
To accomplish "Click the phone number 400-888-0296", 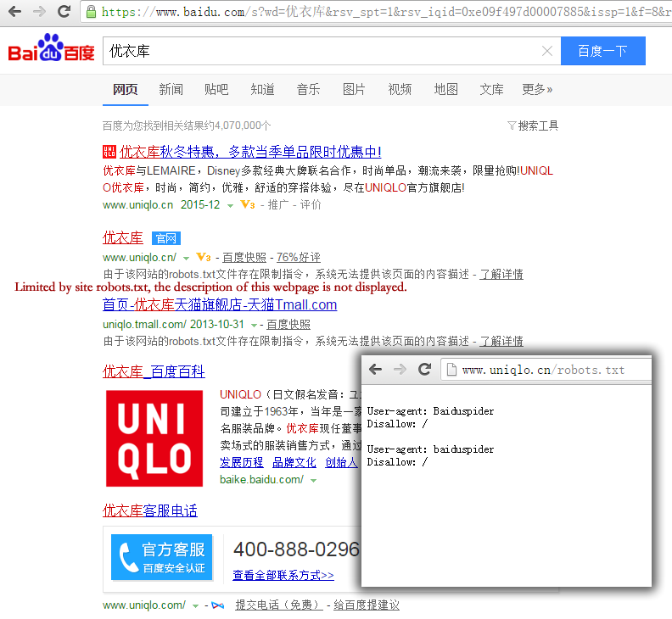I will 296,549.
